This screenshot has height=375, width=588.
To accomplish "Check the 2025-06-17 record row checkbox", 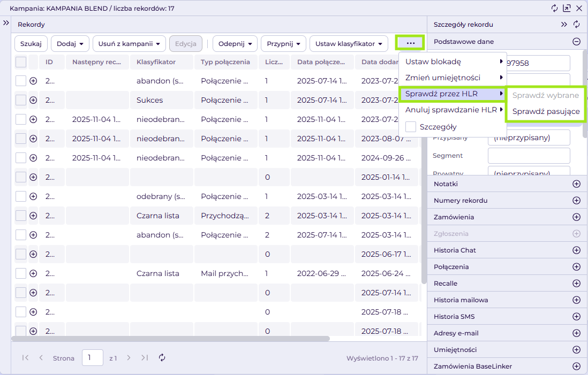I will click(x=21, y=255).
